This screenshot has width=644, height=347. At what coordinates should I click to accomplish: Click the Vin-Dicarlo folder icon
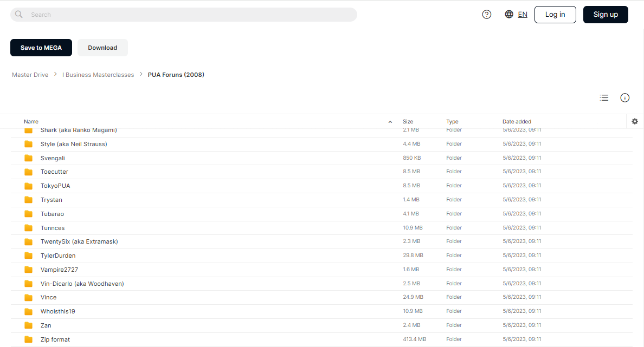coord(28,284)
